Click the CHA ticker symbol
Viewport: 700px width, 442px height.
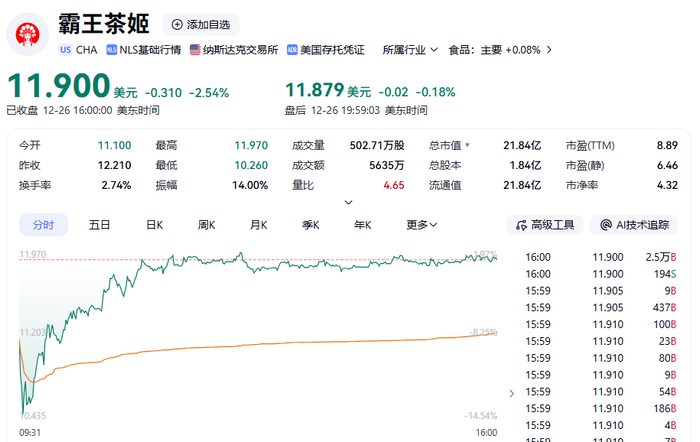pos(86,50)
